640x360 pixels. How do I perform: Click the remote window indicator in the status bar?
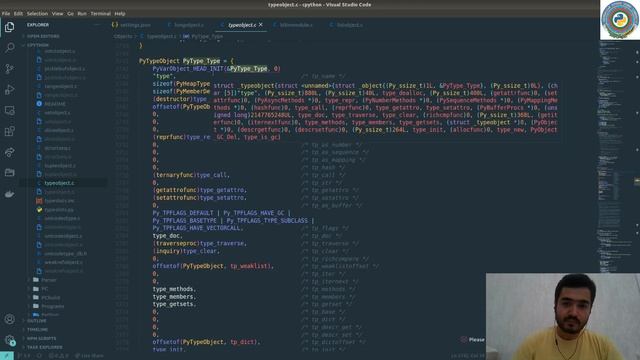pyautogui.click(x=7, y=356)
